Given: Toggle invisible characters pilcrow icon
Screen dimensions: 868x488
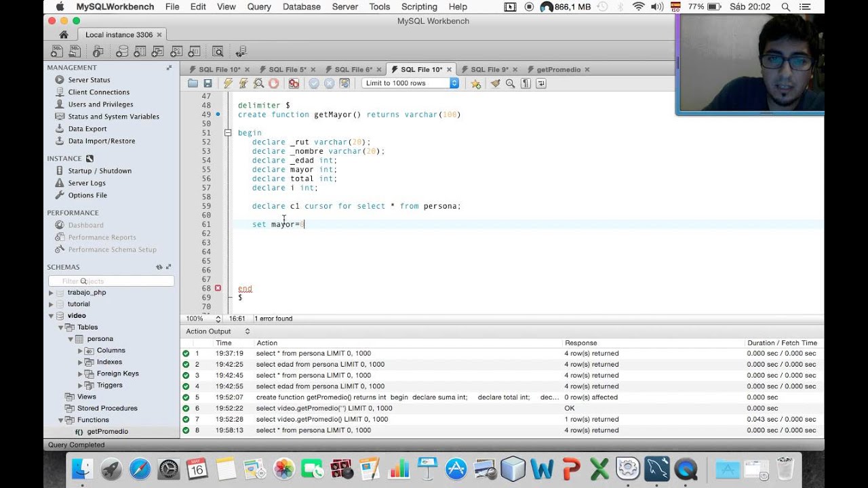Looking at the screenshot, I should (526, 83).
